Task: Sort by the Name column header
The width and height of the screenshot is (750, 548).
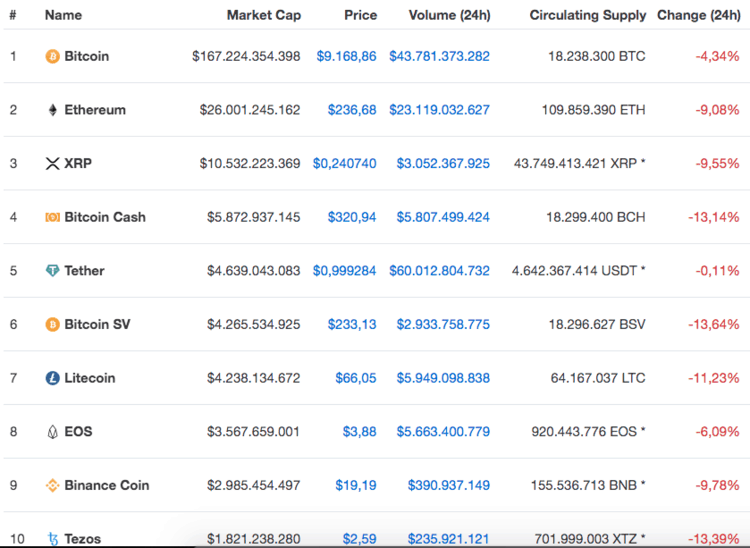Action: tap(63, 15)
